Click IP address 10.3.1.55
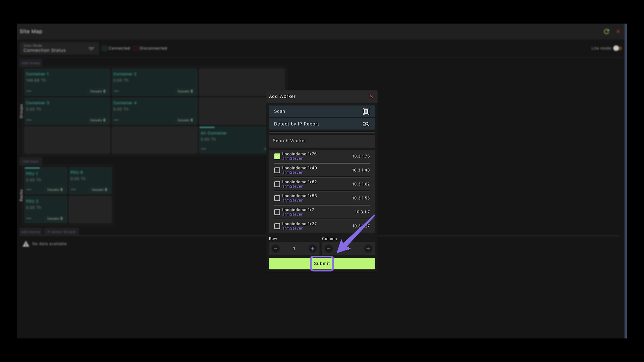Image resolution: width=644 pixels, height=362 pixels. pyautogui.click(x=361, y=198)
